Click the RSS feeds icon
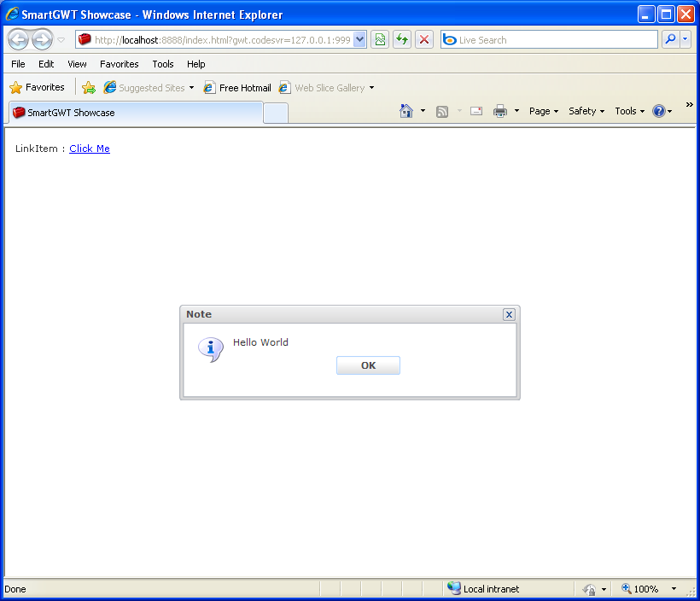 (x=442, y=111)
